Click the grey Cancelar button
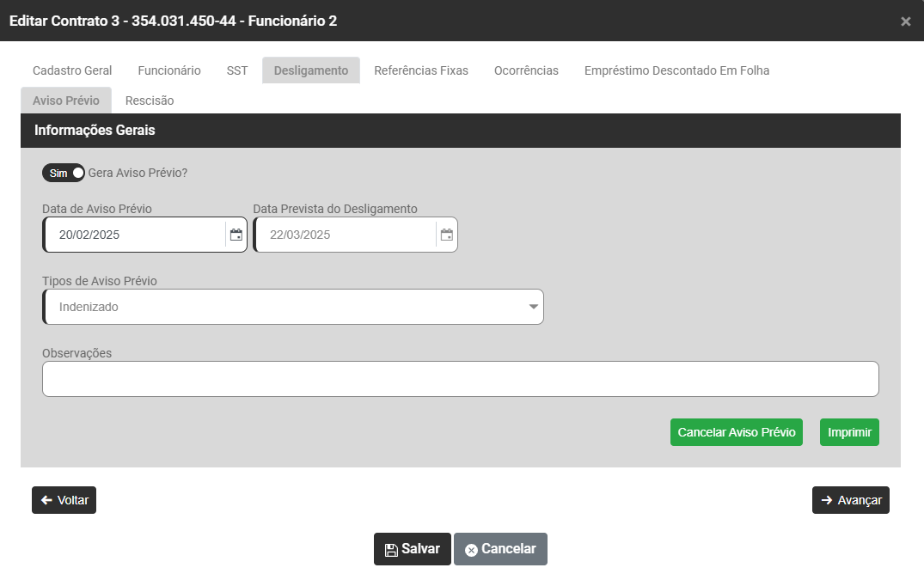This screenshot has width=924, height=586. coord(500,549)
